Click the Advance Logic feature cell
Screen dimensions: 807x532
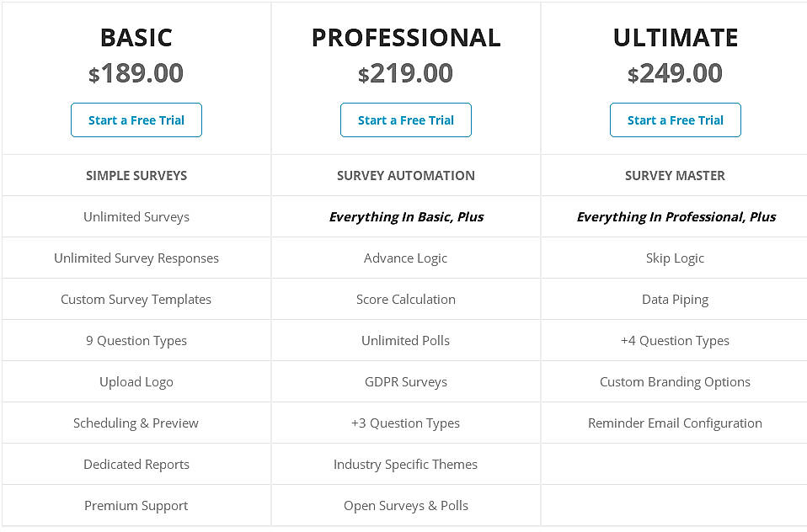point(405,258)
